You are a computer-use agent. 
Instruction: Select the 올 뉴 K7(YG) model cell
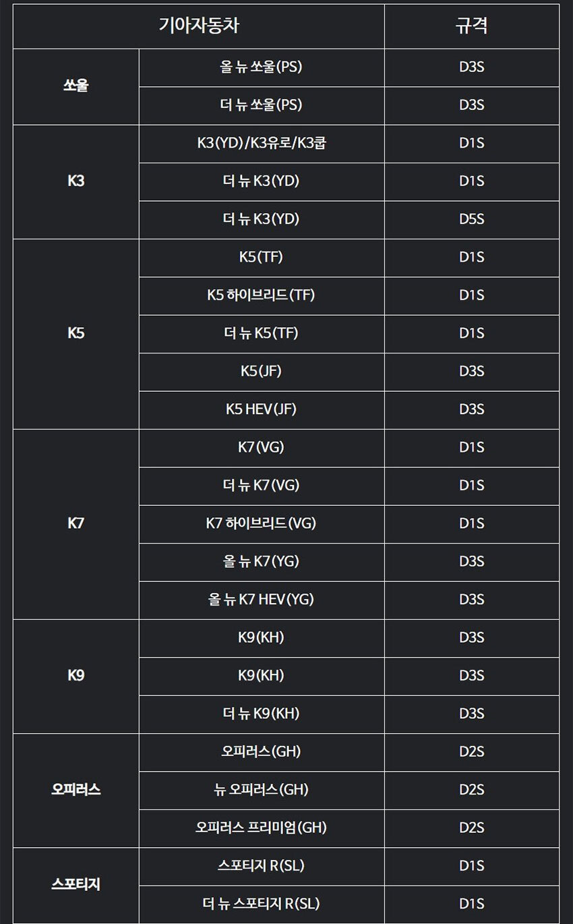[x=261, y=561]
